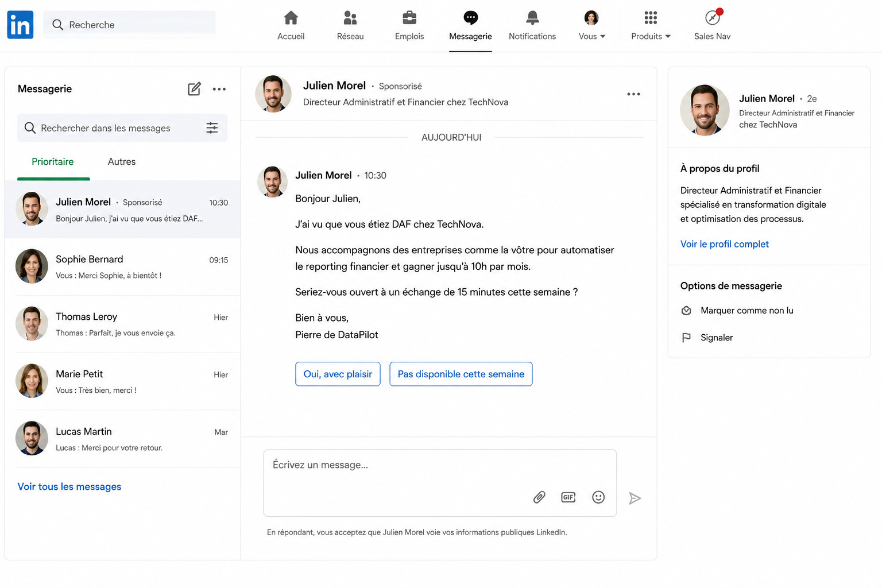This screenshot has height=588, width=882.
Task: Open the Notifications bell icon
Action: [x=532, y=18]
